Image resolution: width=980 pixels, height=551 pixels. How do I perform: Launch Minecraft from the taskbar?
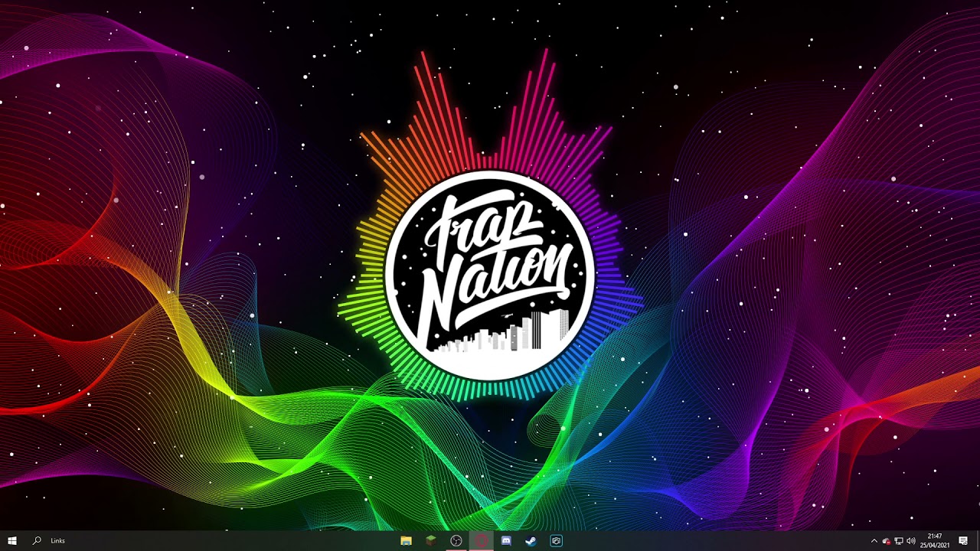[x=431, y=541]
